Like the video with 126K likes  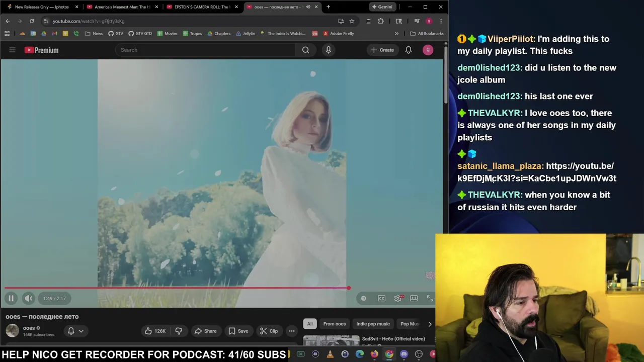point(155,331)
